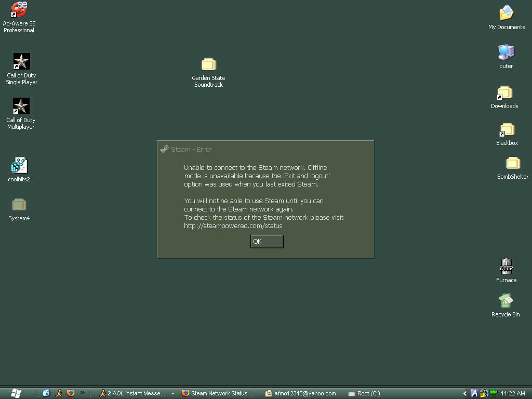Expand hidden system tray icons arrow

tap(465, 393)
